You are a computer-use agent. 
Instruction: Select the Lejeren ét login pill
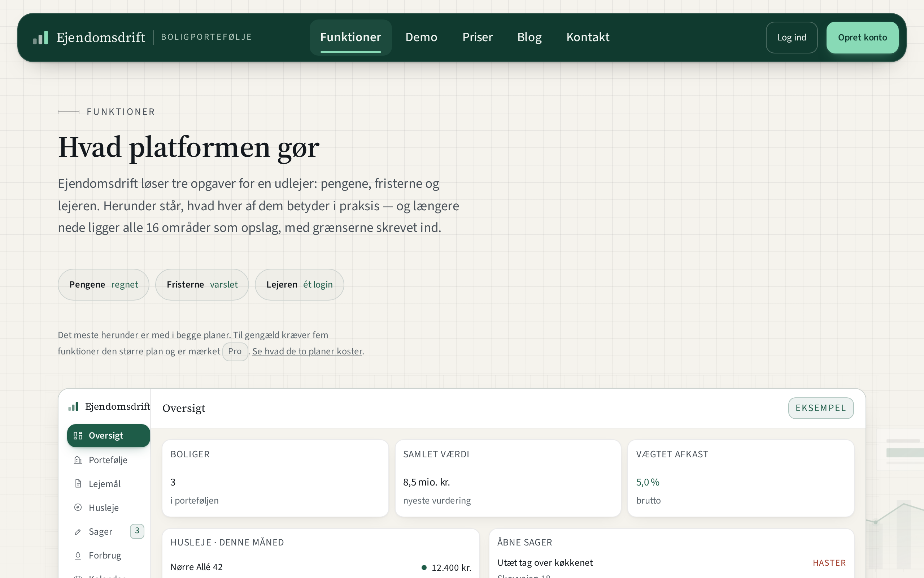299,284
